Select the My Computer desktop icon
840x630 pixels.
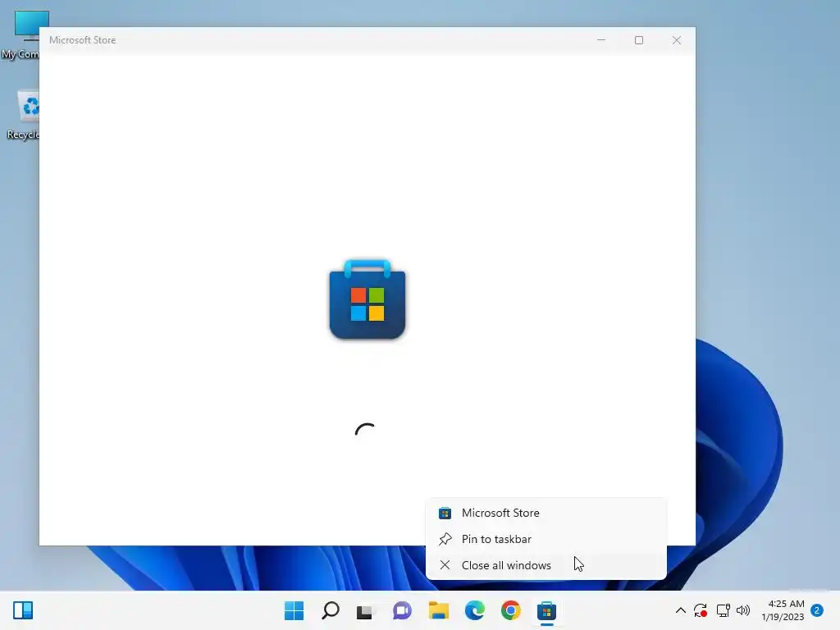click(x=21, y=34)
